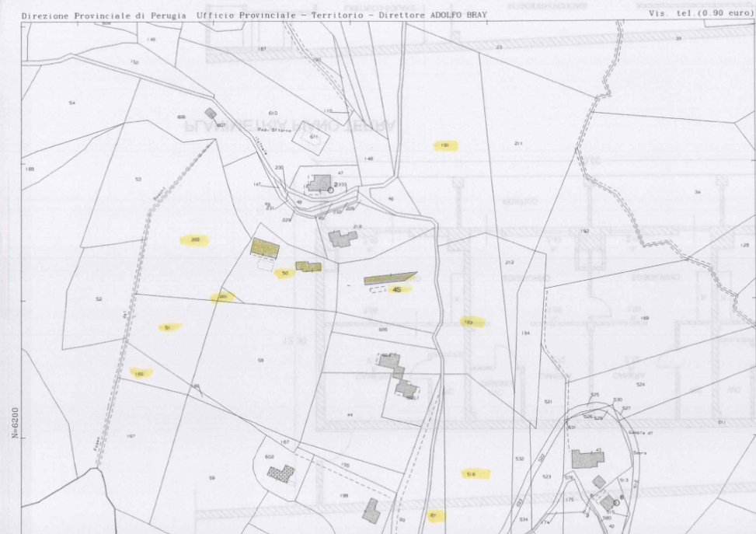Click the yellow-highlighted parcel number 45

(x=398, y=289)
